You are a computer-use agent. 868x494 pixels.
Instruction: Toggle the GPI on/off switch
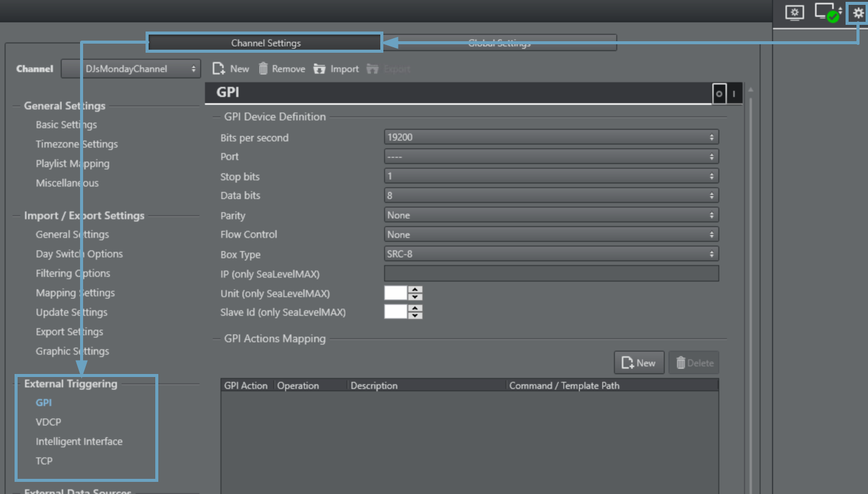point(727,94)
